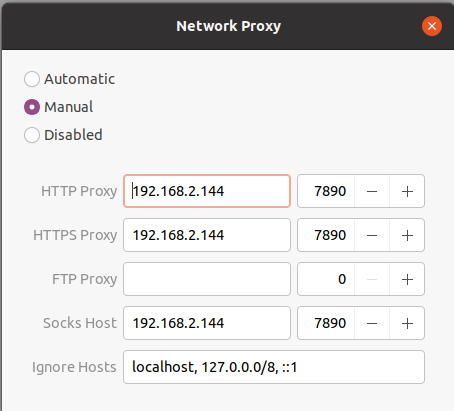Viewport: 454px width, 411px height.
Task: Increase the HTTPS Proxy port with plus
Action: tap(407, 235)
